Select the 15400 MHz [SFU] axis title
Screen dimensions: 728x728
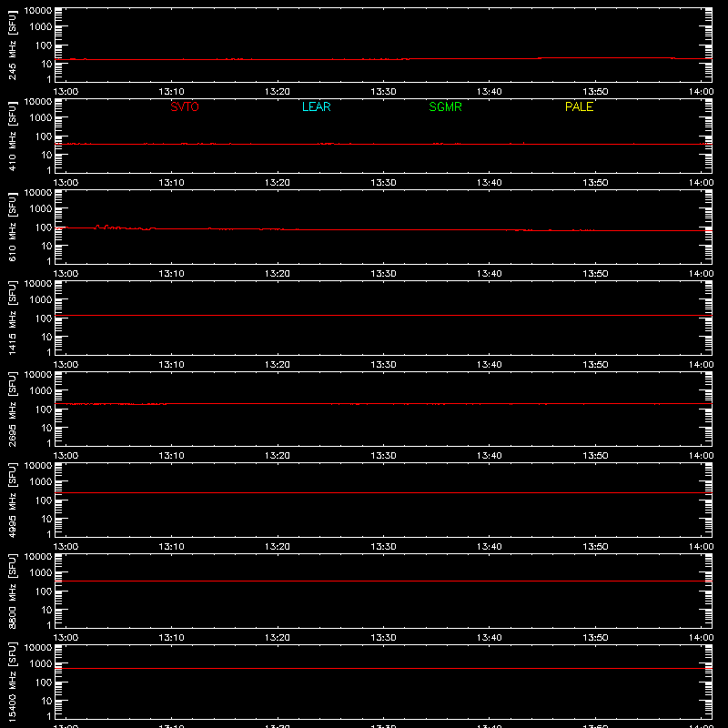[12, 682]
